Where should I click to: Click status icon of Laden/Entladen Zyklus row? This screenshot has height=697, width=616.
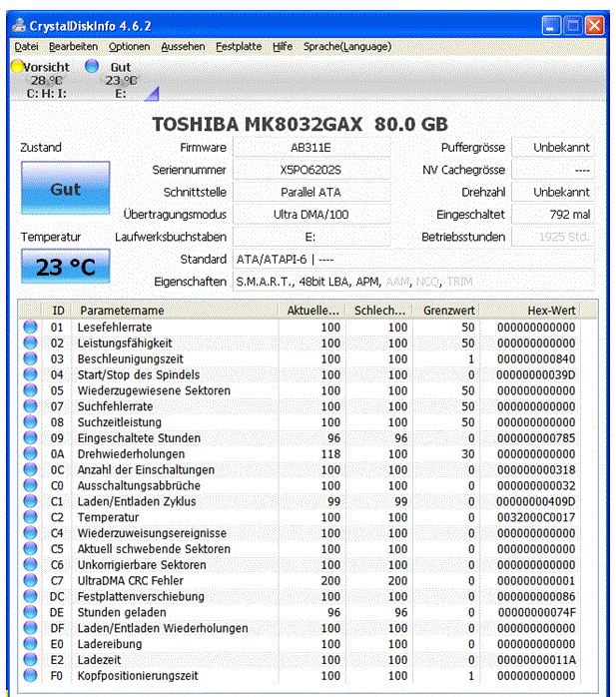click(x=30, y=501)
